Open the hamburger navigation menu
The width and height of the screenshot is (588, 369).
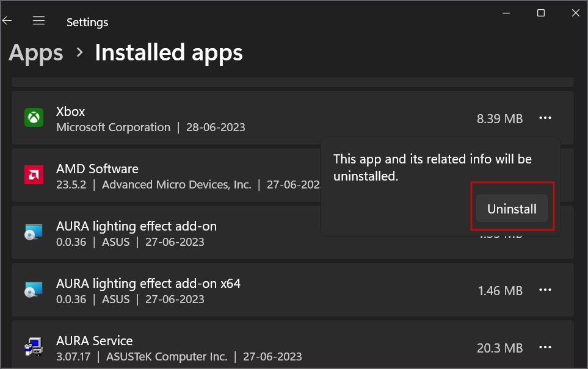(39, 21)
